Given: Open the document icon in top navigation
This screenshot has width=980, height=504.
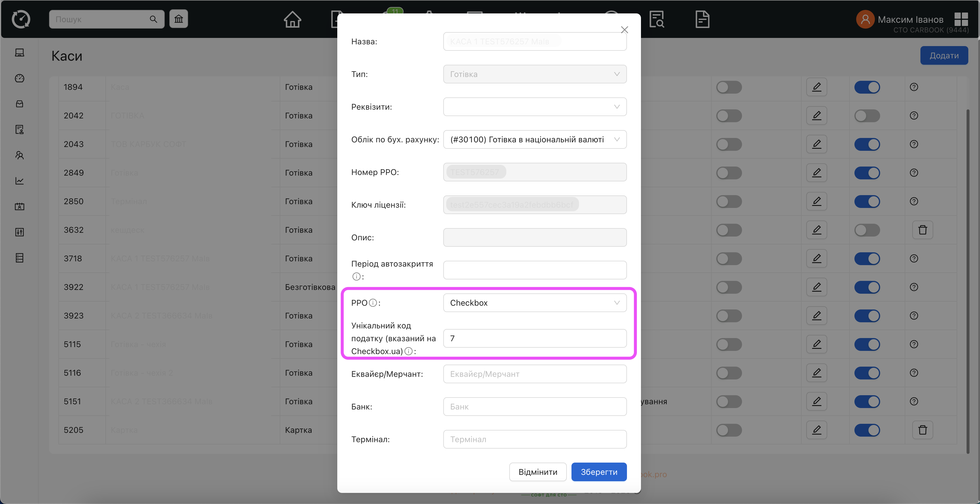Looking at the screenshot, I should [x=702, y=19].
